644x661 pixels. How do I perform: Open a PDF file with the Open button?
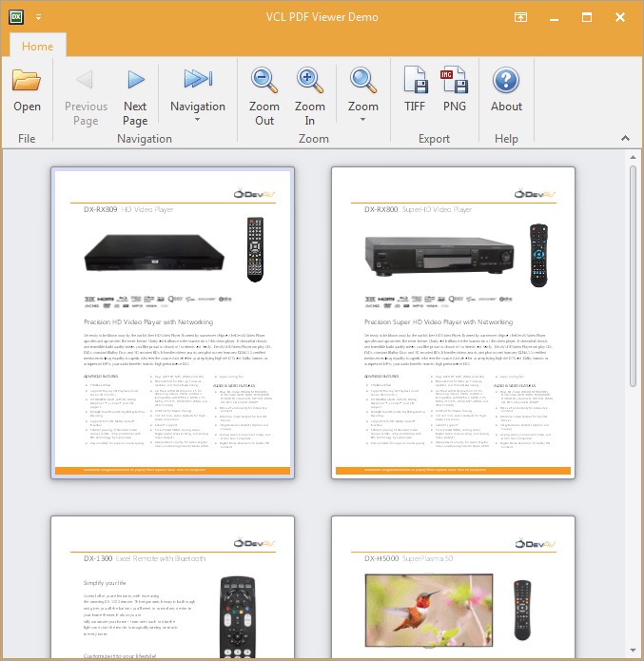27,90
